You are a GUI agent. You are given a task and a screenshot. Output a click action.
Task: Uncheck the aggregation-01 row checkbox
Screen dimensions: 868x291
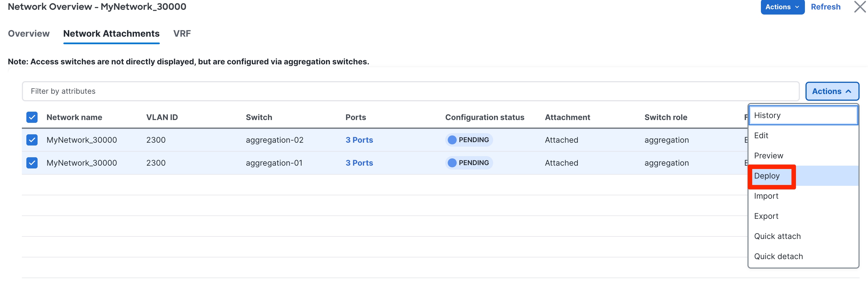pos(32,163)
